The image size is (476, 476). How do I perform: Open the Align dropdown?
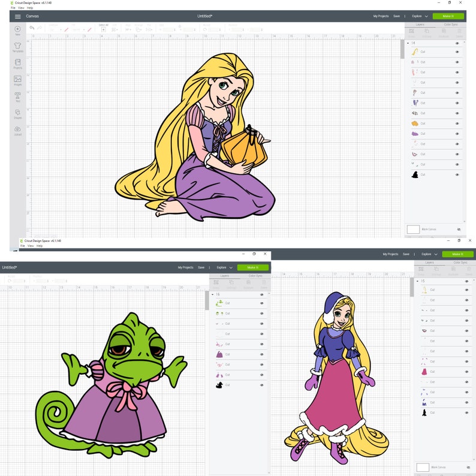128,29
